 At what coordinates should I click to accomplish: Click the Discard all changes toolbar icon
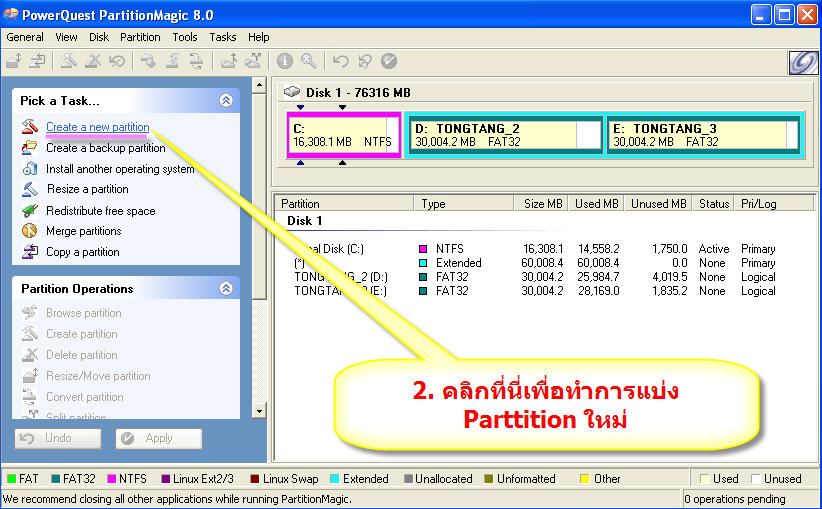(x=365, y=61)
